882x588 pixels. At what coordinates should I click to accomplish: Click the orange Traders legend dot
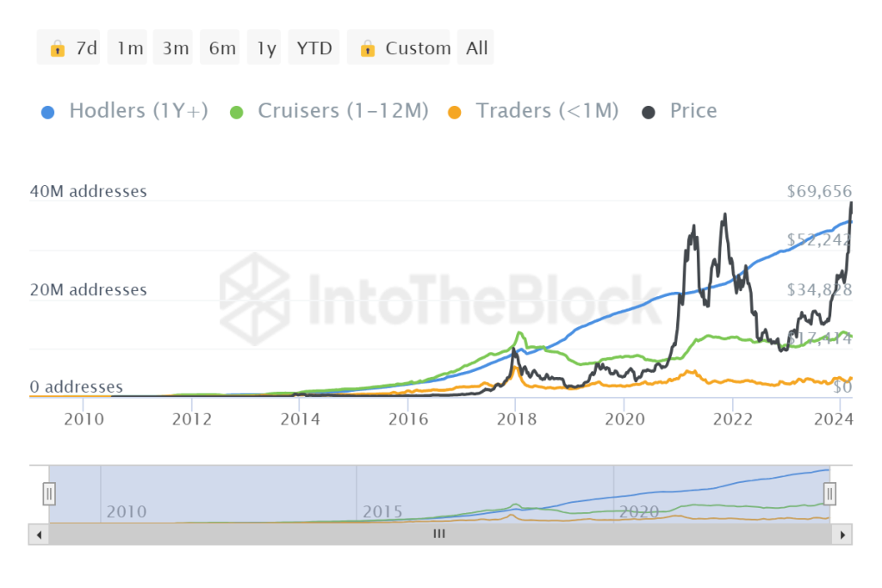455,111
